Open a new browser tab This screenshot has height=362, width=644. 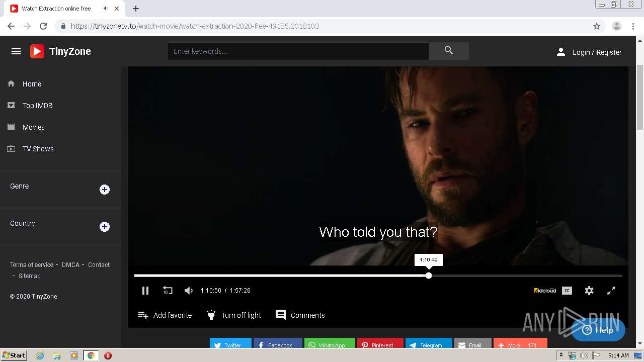coord(136,9)
